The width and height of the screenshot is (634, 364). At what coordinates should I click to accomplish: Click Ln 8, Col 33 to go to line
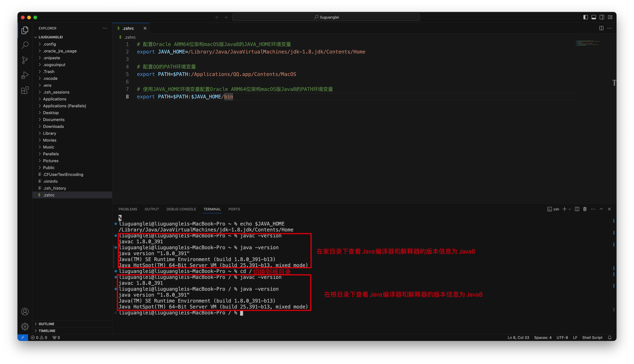[x=518, y=337]
